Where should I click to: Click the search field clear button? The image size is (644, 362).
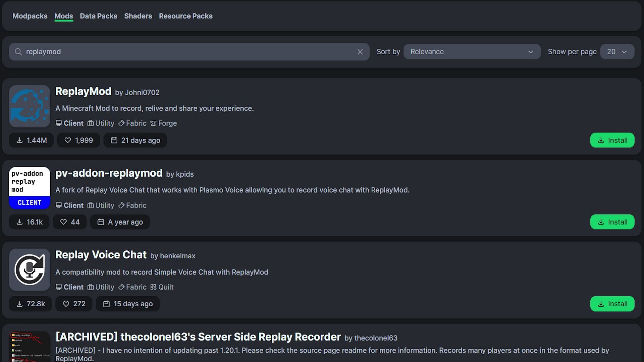(360, 52)
